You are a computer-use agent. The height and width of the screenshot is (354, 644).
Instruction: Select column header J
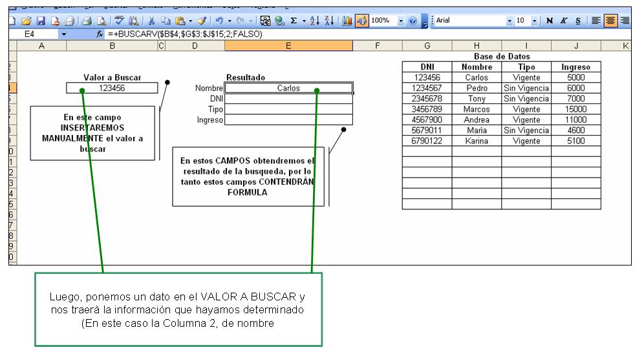pos(576,46)
